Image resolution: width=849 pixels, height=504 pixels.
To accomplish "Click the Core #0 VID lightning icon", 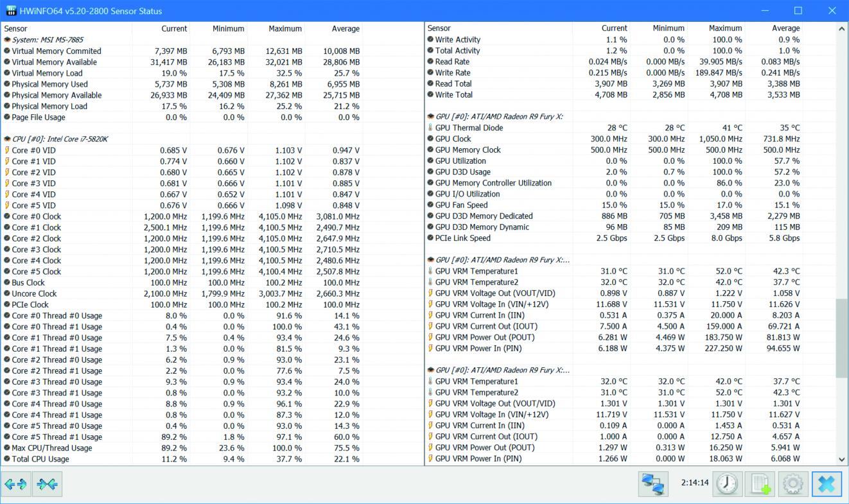I will coord(7,150).
